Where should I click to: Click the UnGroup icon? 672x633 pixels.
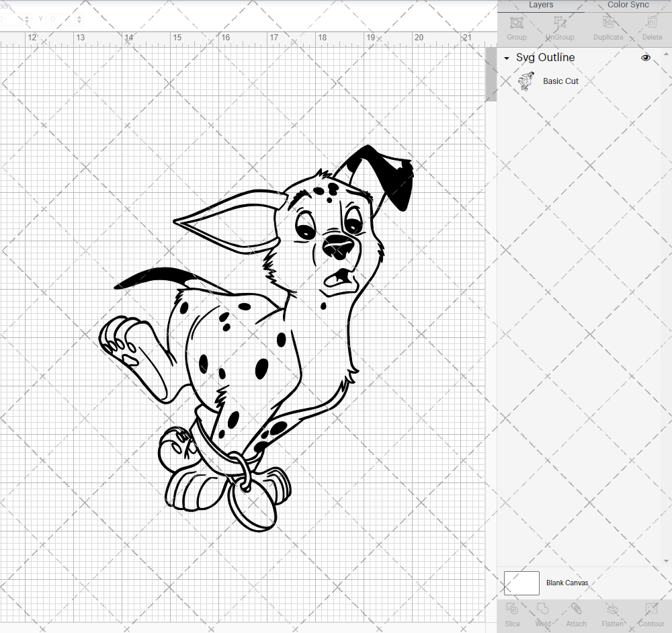point(560,23)
